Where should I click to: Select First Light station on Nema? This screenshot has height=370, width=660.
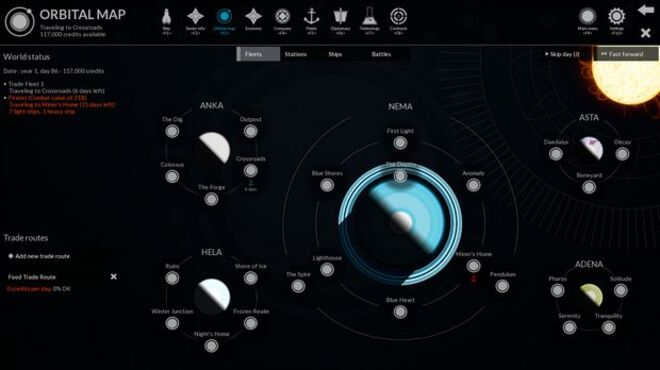click(x=400, y=143)
